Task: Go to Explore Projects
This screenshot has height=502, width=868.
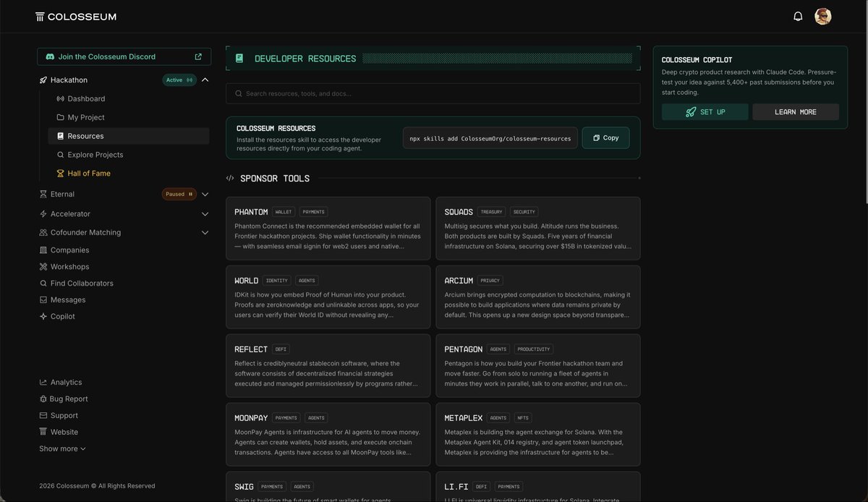Action: click(x=129, y=155)
